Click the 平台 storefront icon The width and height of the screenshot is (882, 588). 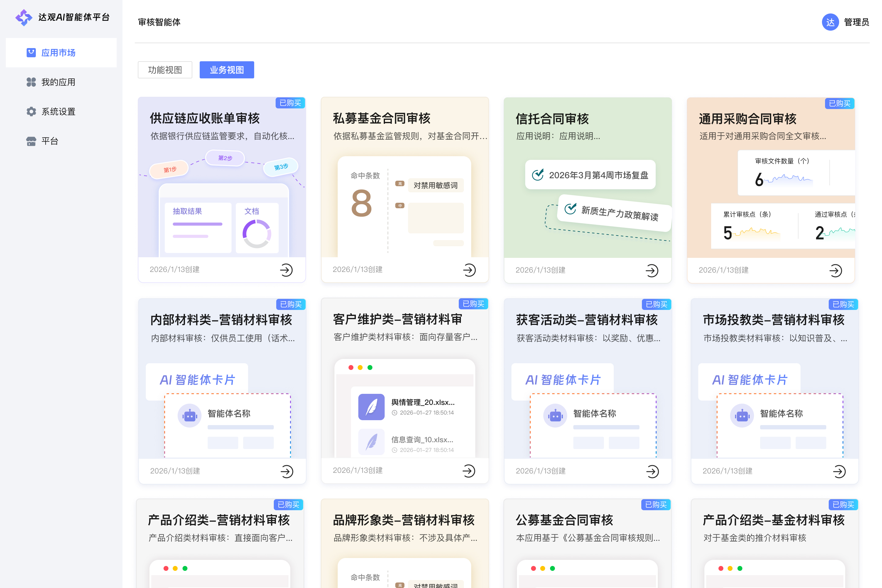pos(31,141)
